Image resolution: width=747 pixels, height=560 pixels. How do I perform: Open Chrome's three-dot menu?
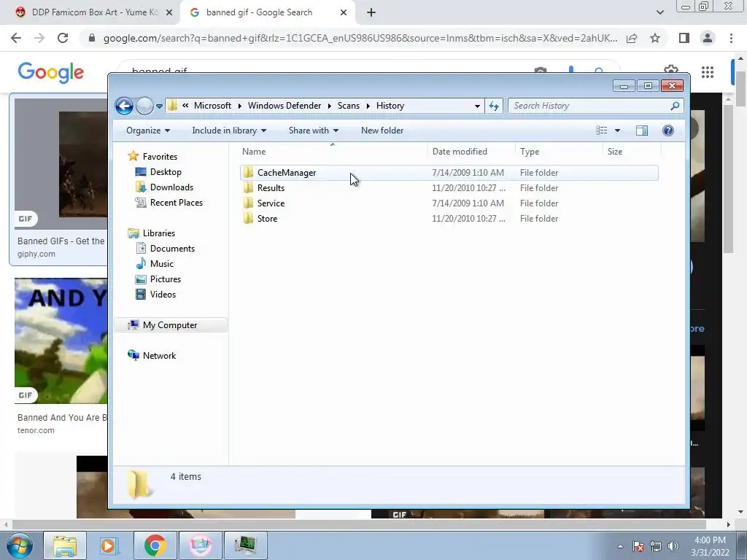[731, 38]
